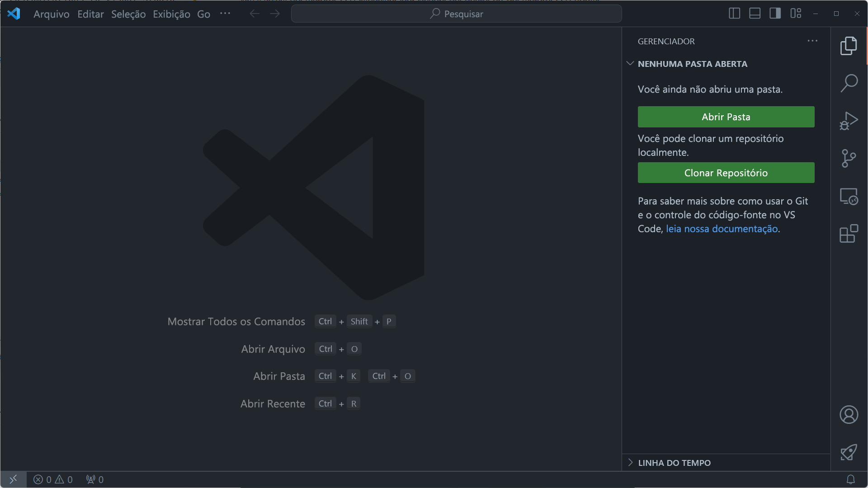Open the Source Control view
868x488 pixels.
(x=849, y=159)
